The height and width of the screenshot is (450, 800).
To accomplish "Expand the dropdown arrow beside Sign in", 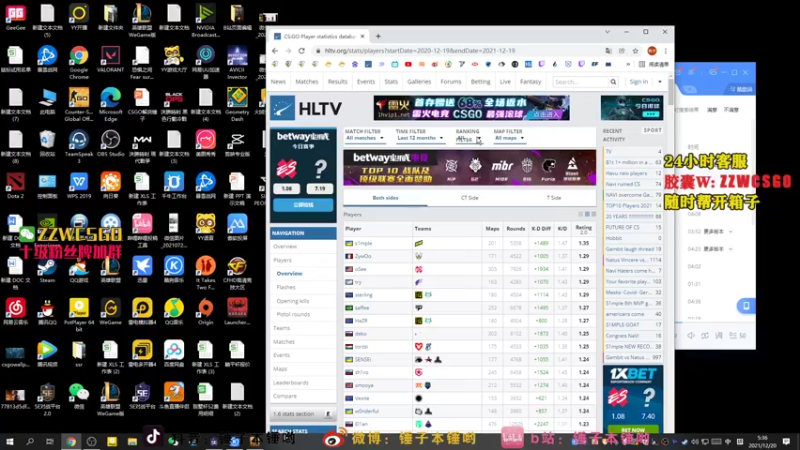I will (660, 82).
